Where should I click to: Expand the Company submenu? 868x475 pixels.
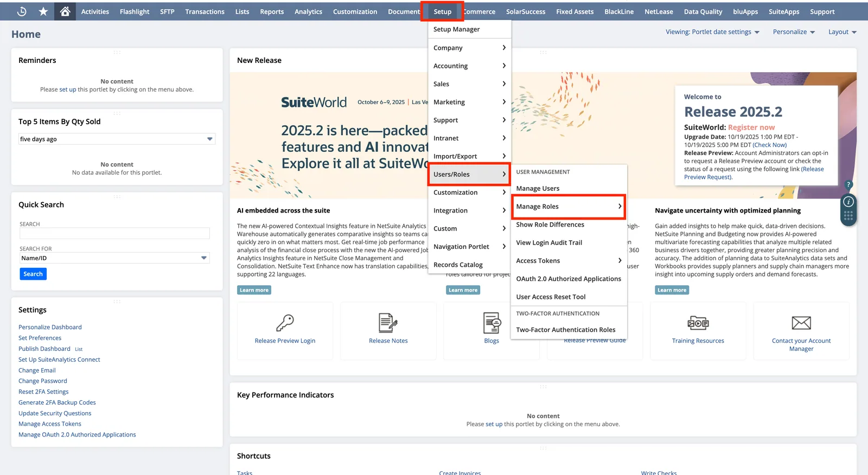pos(469,48)
